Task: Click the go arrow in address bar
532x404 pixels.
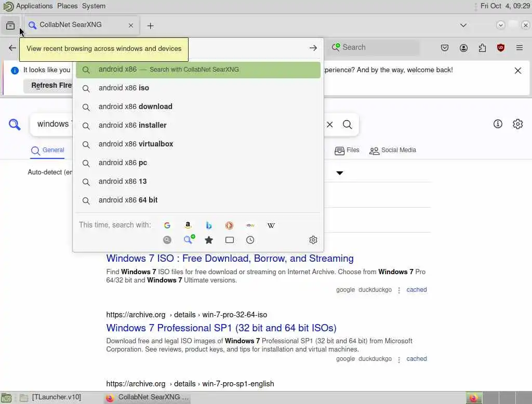Action: (313, 48)
